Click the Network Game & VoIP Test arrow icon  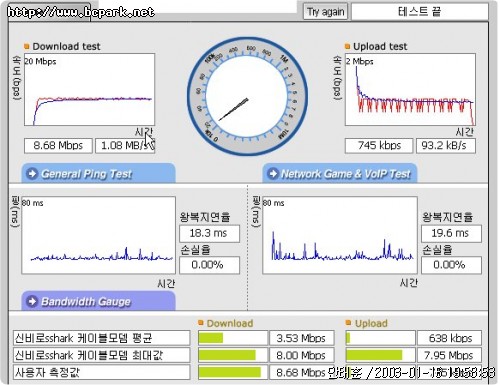click(273, 174)
